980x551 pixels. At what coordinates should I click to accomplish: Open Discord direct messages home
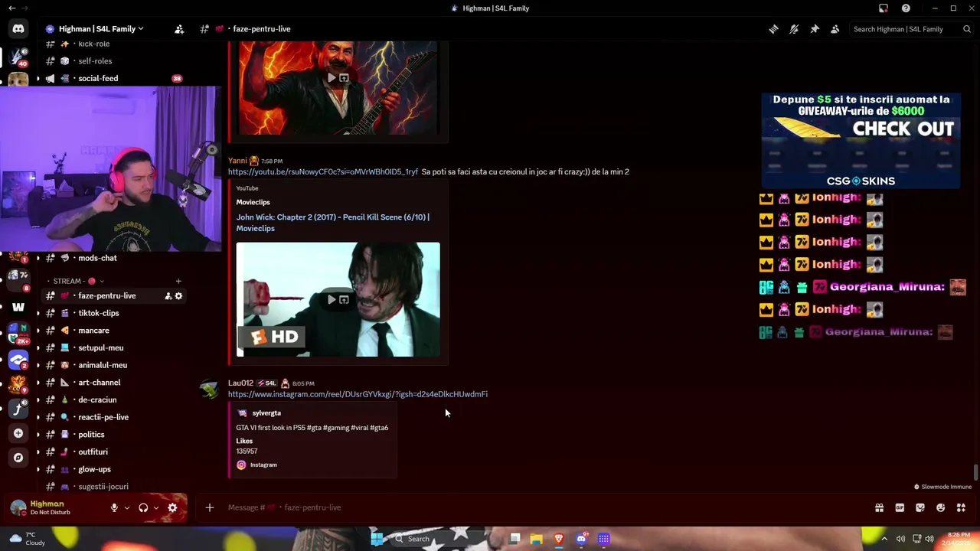coord(18,29)
